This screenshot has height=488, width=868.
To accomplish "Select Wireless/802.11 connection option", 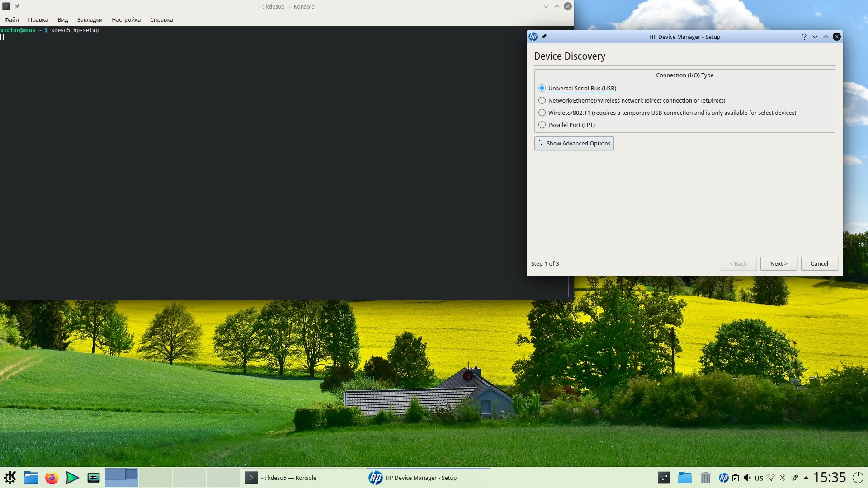I will pyautogui.click(x=542, y=113).
